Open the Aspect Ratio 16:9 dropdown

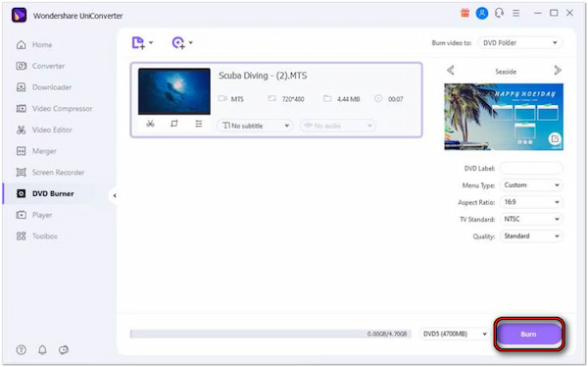531,202
